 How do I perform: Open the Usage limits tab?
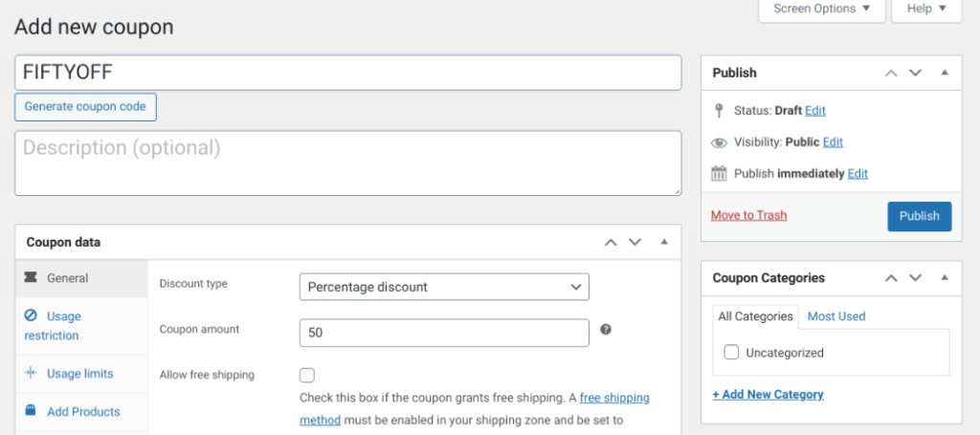click(x=81, y=374)
